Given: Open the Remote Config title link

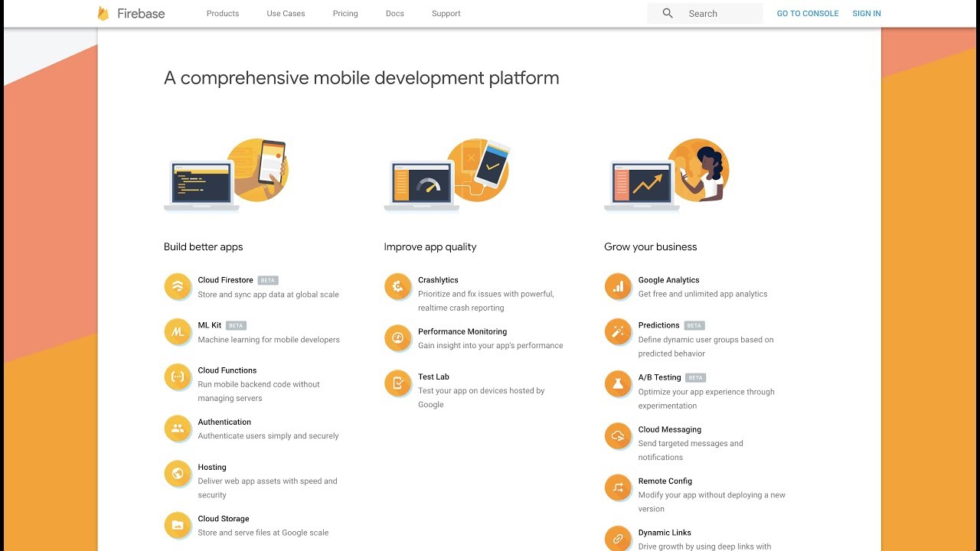Looking at the screenshot, I should [665, 481].
